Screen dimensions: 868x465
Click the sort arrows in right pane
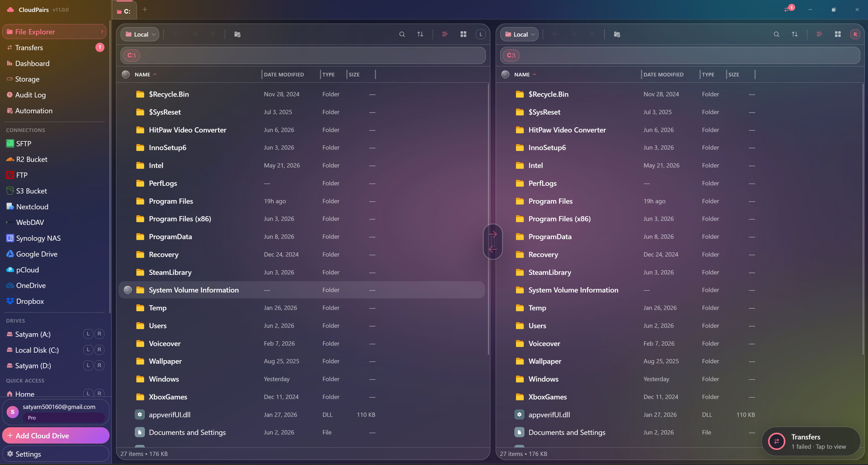point(795,34)
